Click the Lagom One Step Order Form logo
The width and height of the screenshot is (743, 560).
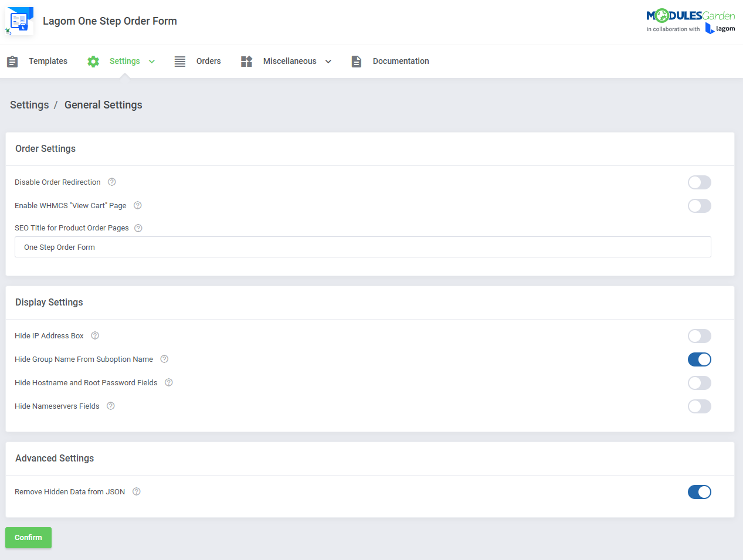coord(19,21)
